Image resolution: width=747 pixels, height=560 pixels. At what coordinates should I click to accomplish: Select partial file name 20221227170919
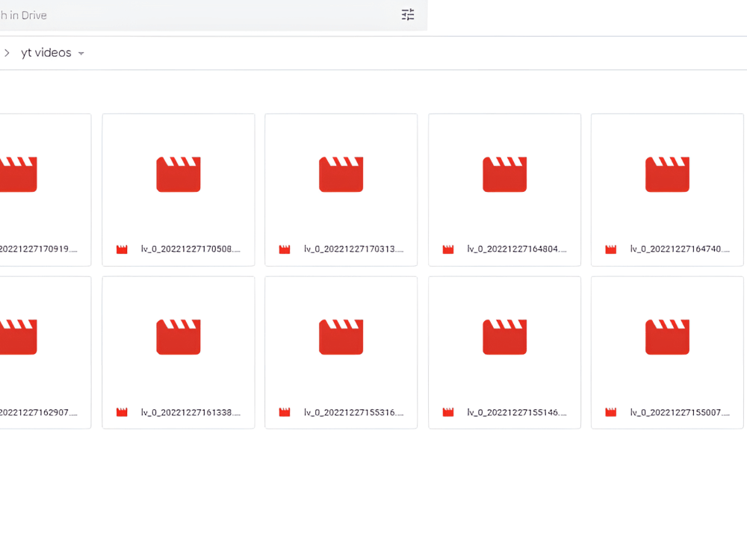click(x=39, y=249)
